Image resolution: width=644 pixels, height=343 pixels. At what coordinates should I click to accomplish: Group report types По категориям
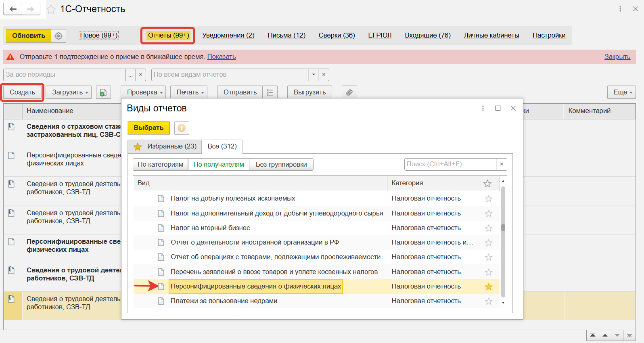pyautogui.click(x=161, y=164)
